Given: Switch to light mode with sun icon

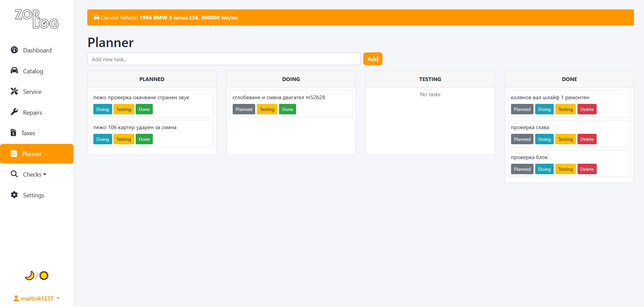Looking at the screenshot, I should tap(44, 276).
